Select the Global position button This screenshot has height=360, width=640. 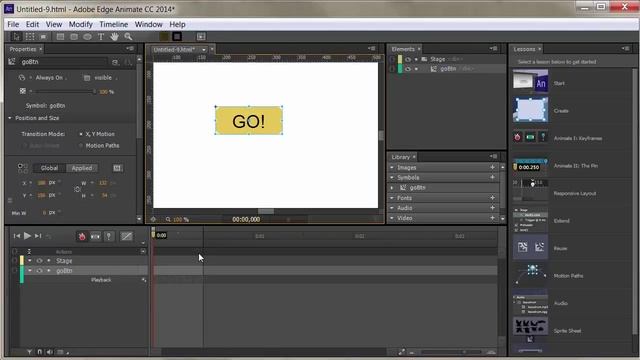(x=49, y=168)
